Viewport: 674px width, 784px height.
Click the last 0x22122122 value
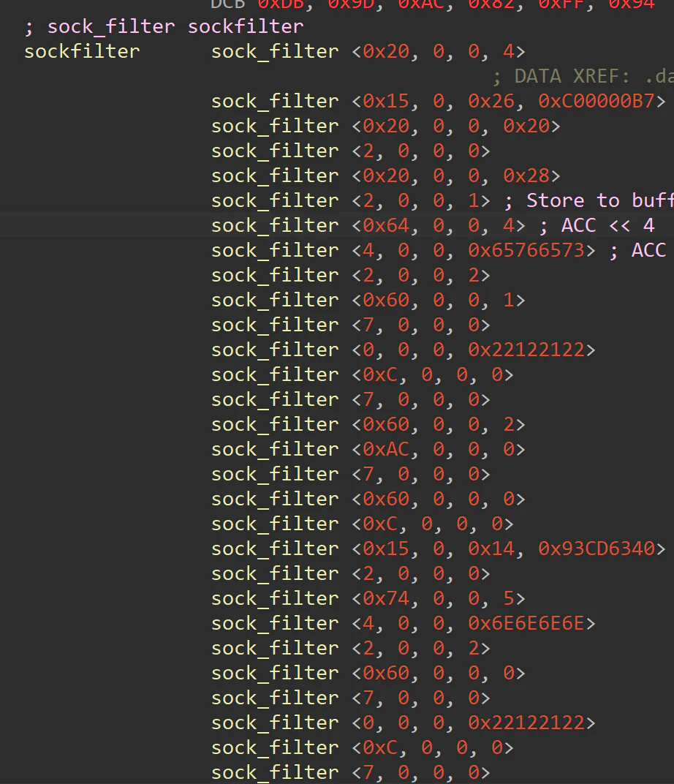526,723
